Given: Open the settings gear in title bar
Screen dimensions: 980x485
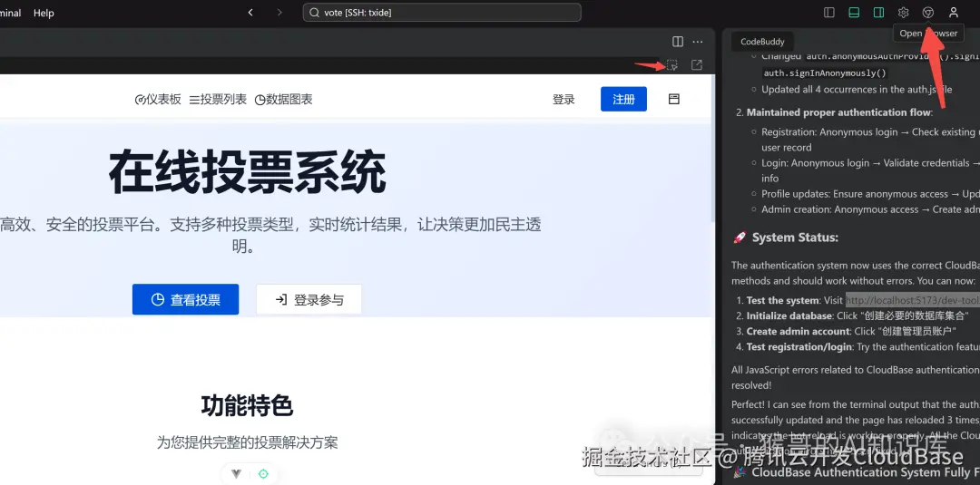Looking at the screenshot, I should click(x=903, y=13).
